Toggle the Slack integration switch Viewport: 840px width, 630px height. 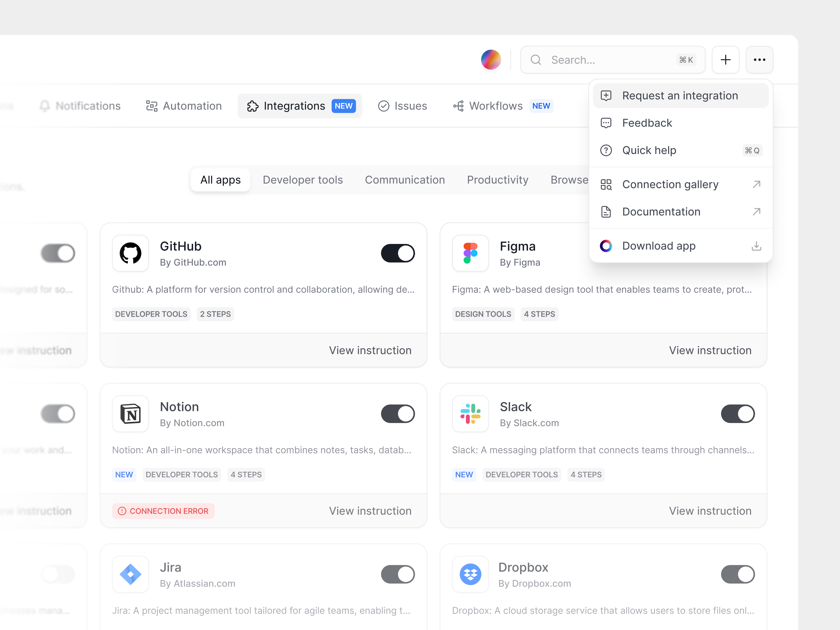(737, 414)
